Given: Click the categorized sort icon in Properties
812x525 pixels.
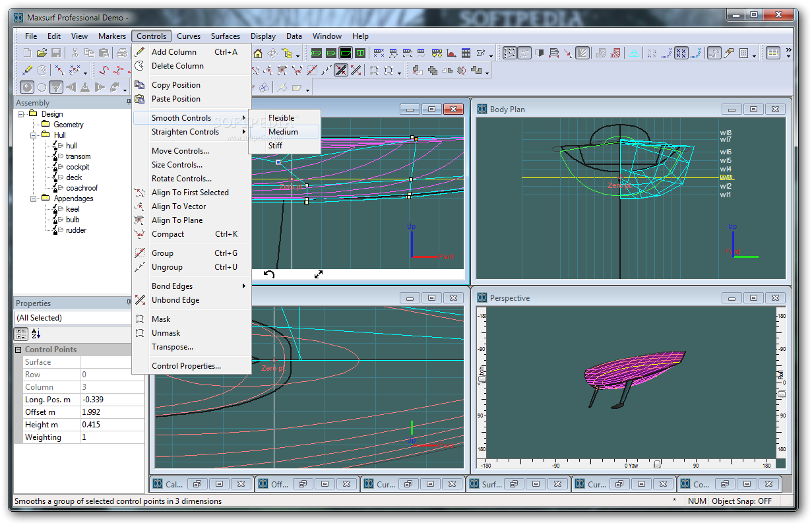Looking at the screenshot, I should (x=22, y=334).
